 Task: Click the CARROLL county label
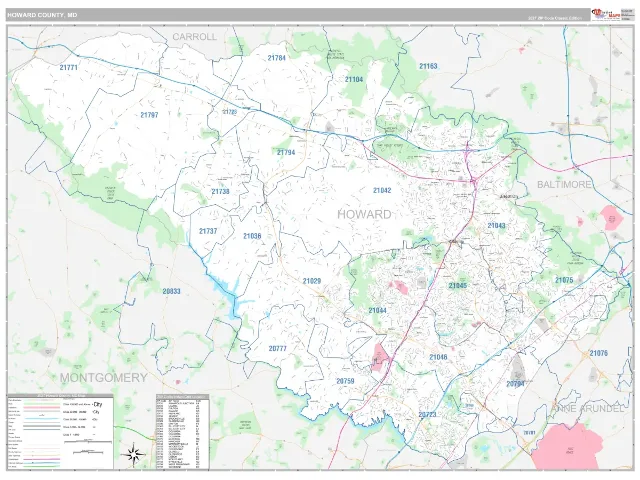[x=195, y=37]
